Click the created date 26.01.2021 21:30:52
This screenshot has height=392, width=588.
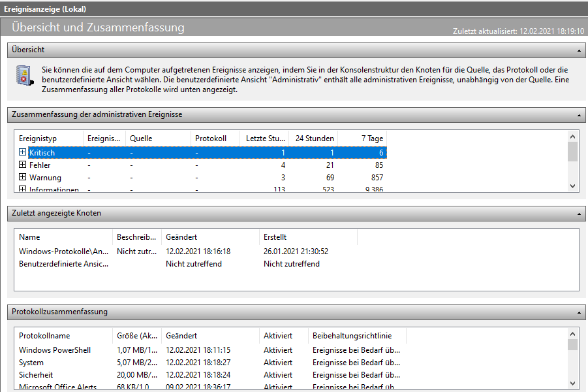coord(296,251)
